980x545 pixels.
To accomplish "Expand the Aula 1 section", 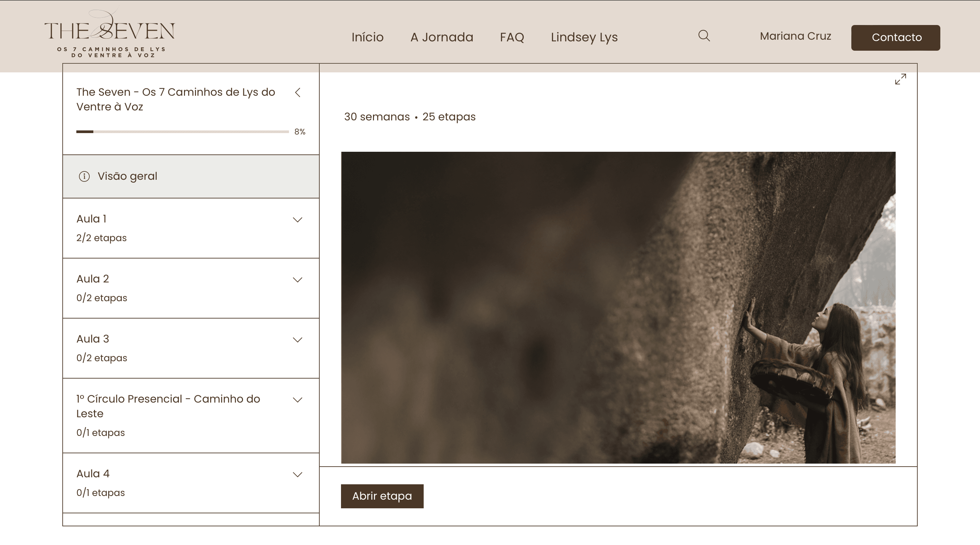I will coord(297,219).
